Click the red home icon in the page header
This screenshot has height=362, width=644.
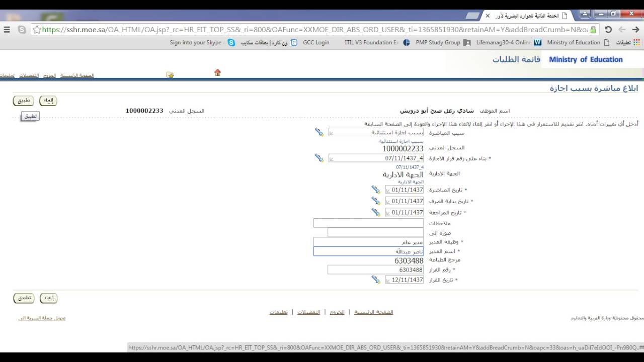(217, 73)
